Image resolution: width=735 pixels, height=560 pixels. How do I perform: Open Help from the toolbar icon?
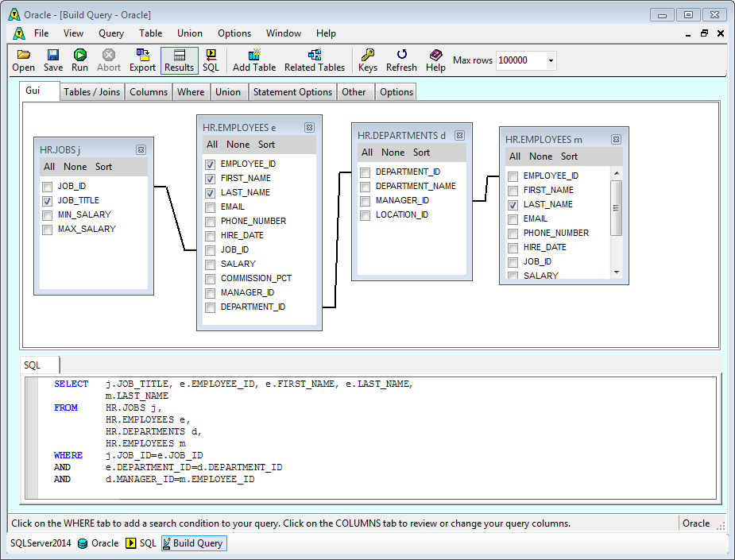(x=435, y=60)
